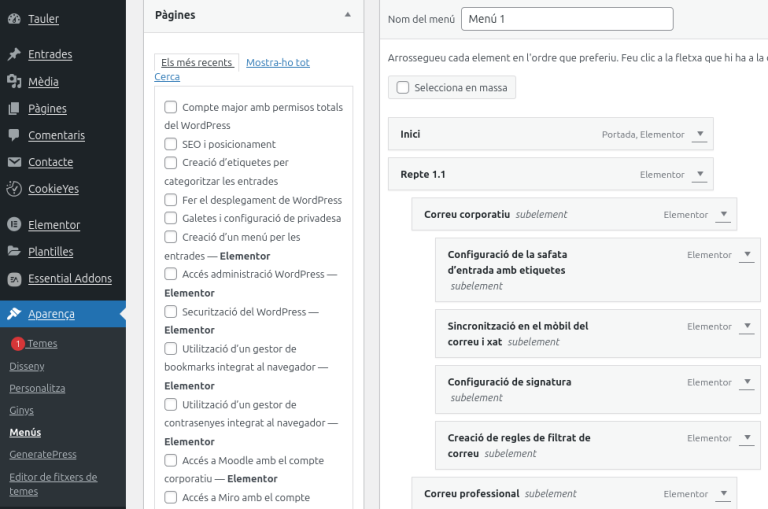
Task: Open the Temes submenu item
Action: [42, 343]
